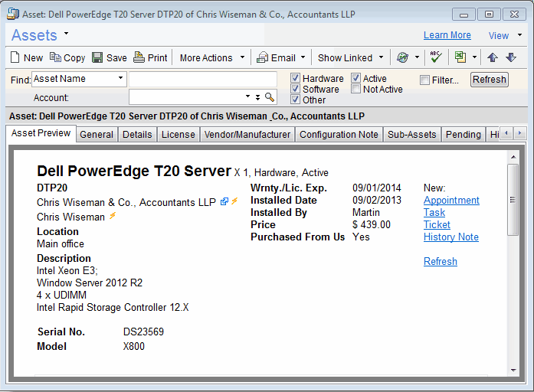The image size is (534, 392).
Task: Click the serial number DS23569
Action: 143,332
